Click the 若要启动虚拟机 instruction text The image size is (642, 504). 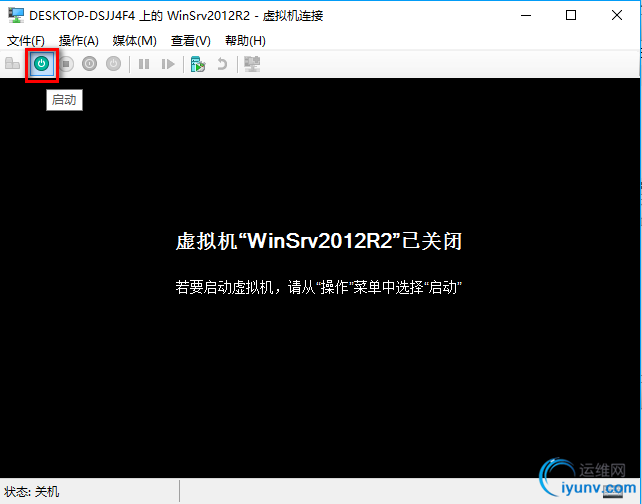tap(319, 287)
